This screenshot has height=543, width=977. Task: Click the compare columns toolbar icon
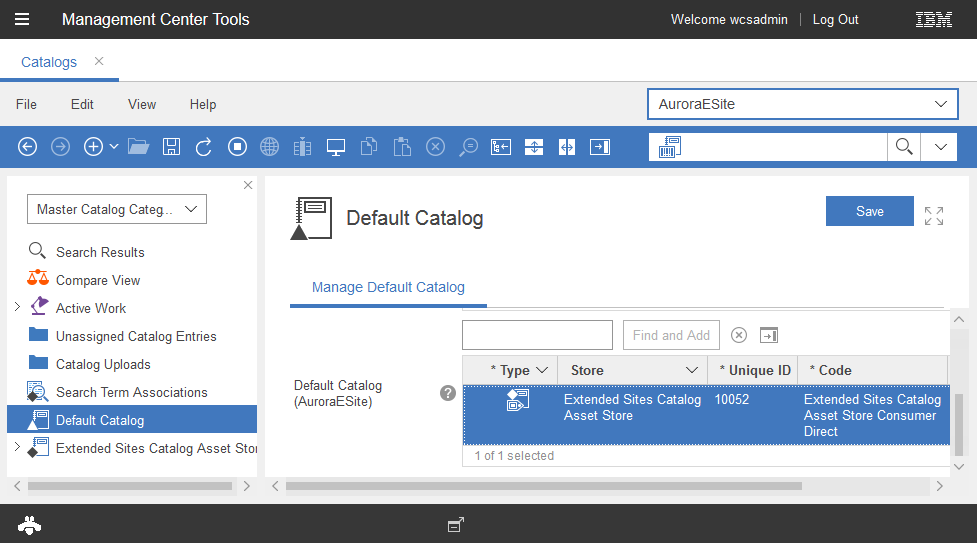(x=302, y=147)
